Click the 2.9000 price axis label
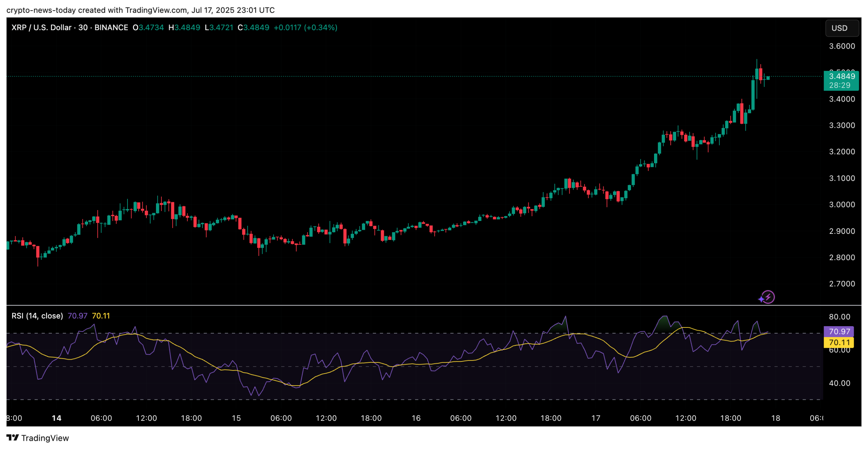This screenshot has height=449, width=868. [842, 231]
